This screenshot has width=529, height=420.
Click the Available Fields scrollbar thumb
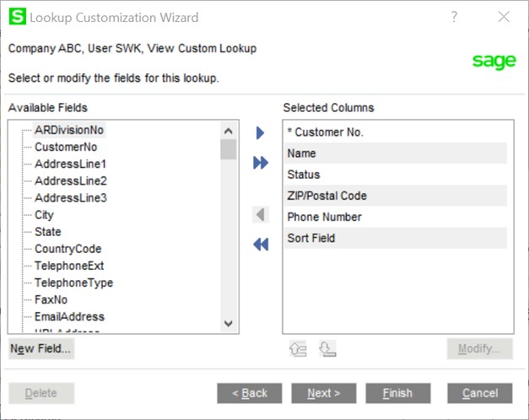point(229,149)
